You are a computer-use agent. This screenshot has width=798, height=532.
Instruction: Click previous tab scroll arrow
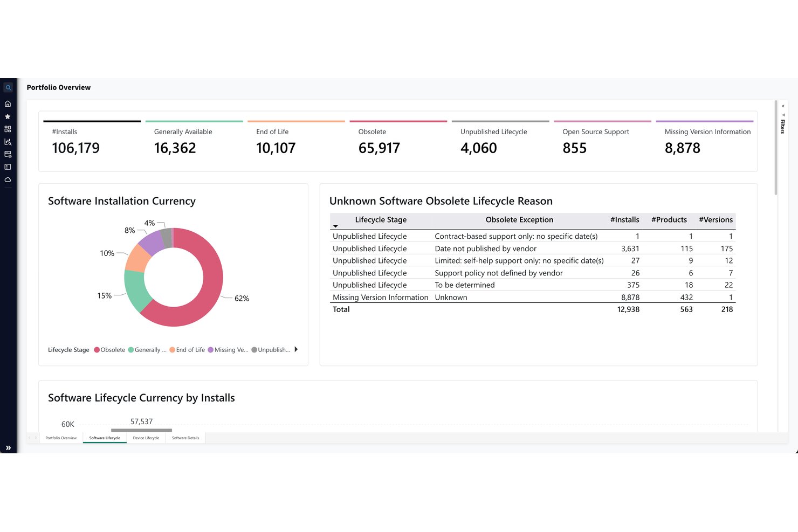[x=30, y=438]
